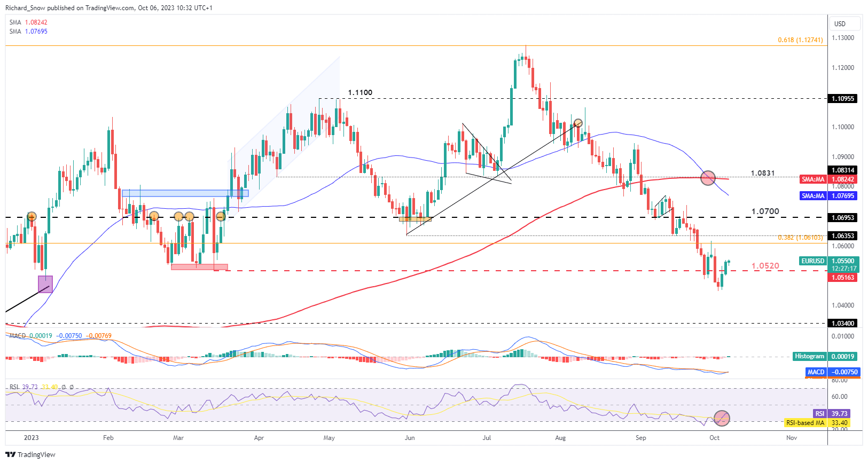Click the purple RSI 39.73 label
The image size is (868, 464).
[831, 414]
